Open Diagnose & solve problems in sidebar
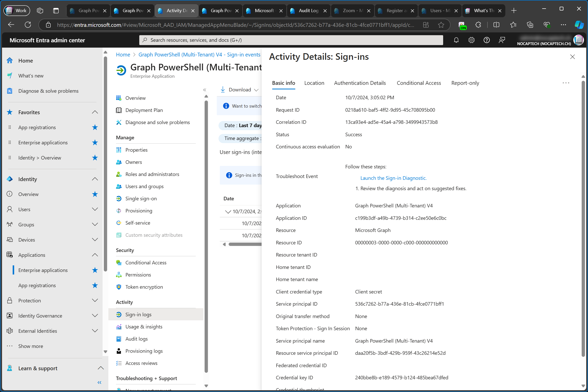Screen dimensions: 588x392 [48, 91]
